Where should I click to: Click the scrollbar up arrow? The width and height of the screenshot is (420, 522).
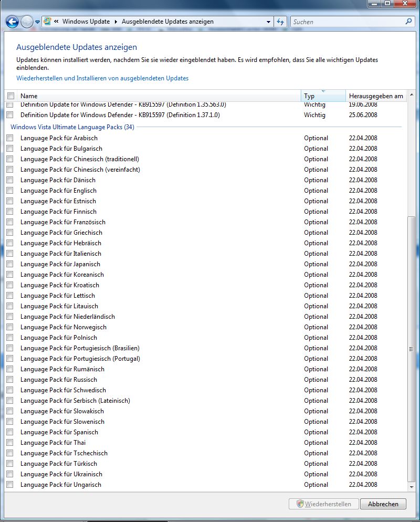[412, 95]
